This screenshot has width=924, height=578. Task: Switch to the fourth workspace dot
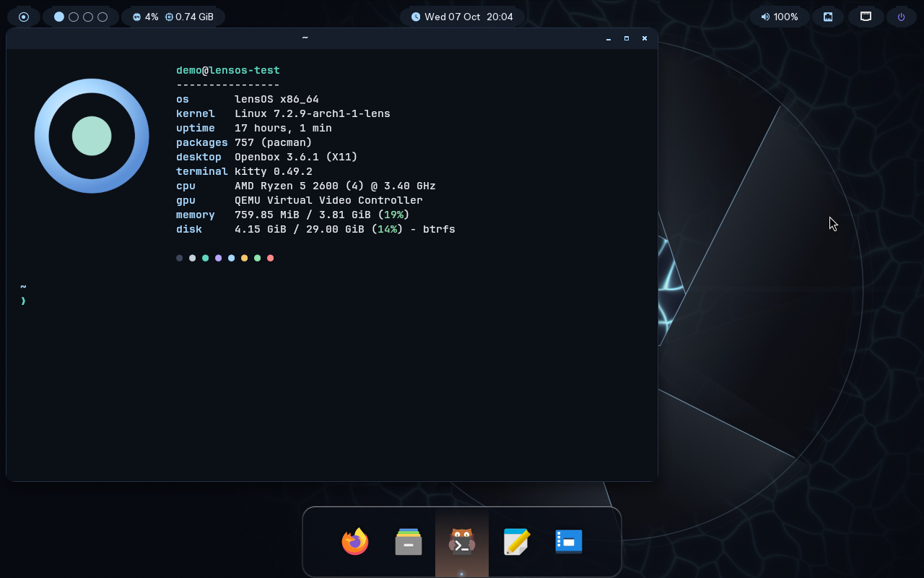103,17
